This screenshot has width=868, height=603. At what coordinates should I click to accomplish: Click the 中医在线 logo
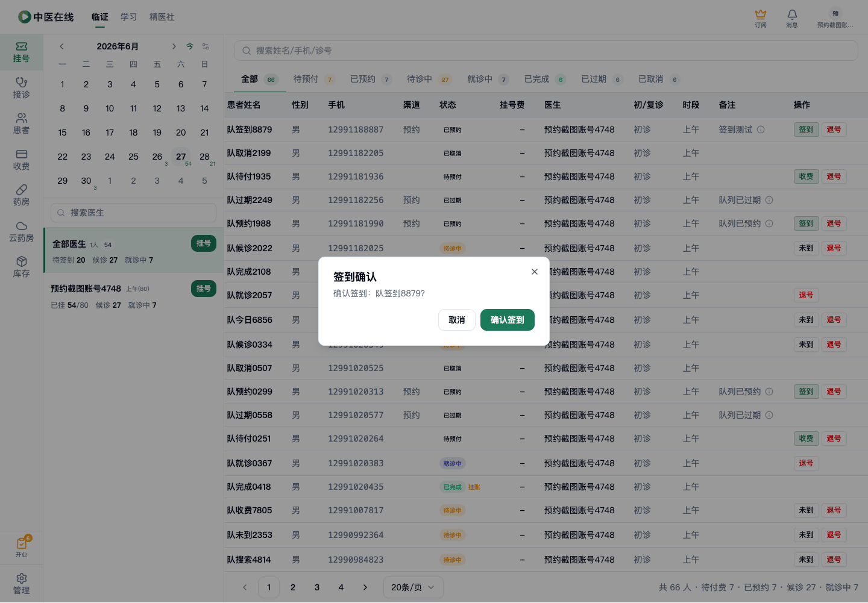point(46,17)
